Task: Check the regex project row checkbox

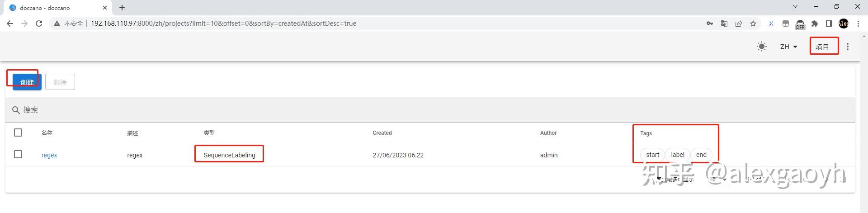Action: click(x=18, y=154)
